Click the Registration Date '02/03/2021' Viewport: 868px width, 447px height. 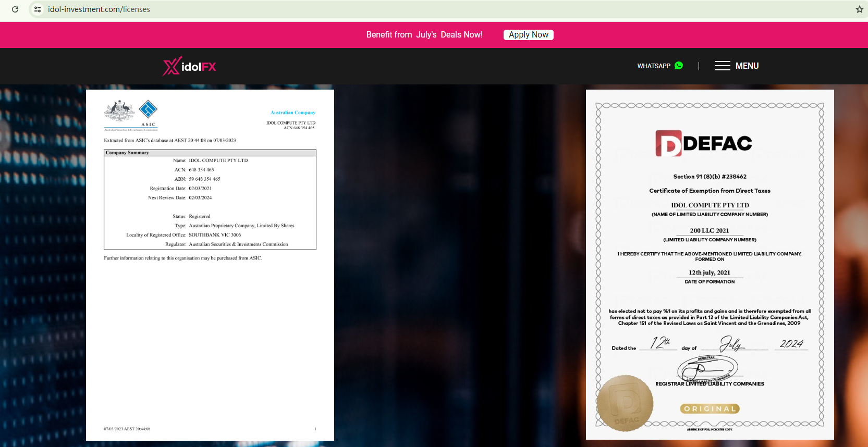point(200,189)
